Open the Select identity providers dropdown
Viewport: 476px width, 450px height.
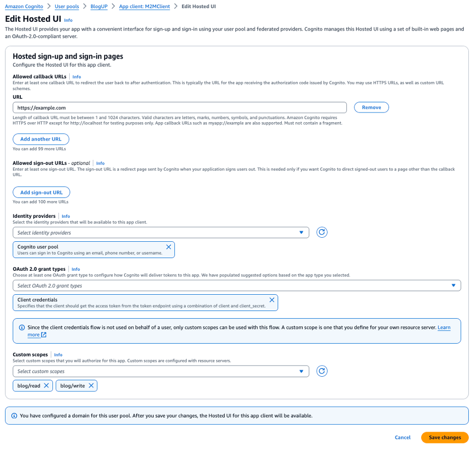tap(161, 232)
